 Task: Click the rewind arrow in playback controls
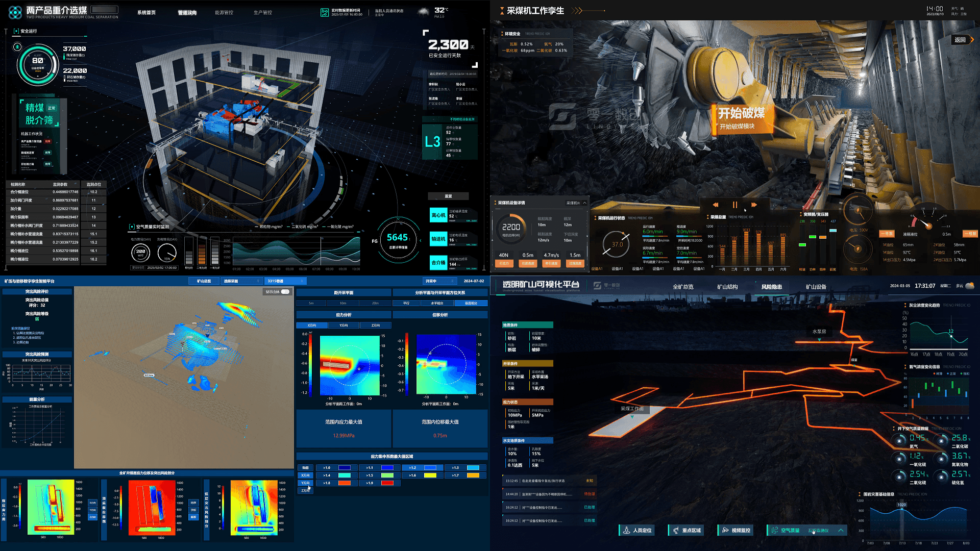tap(715, 205)
